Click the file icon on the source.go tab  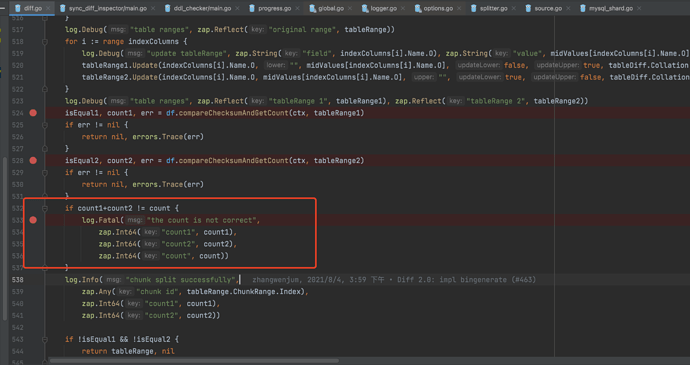click(x=528, y=8)
